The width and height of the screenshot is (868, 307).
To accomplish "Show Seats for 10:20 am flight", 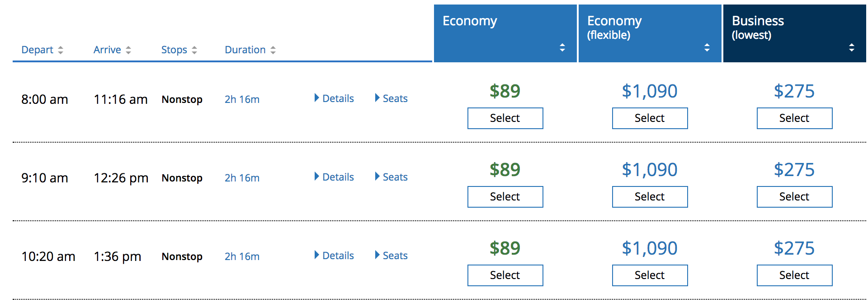I will (391, 256).
